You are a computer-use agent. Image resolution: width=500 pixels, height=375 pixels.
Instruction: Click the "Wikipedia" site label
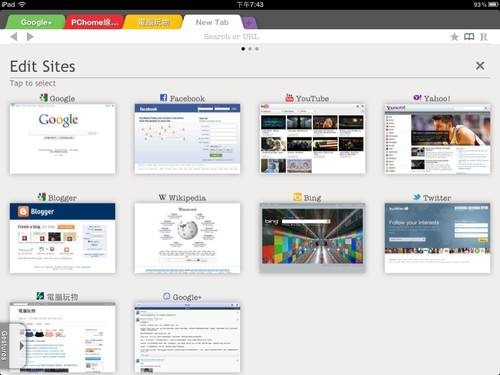pyautogui.click(x=187, y=198)
